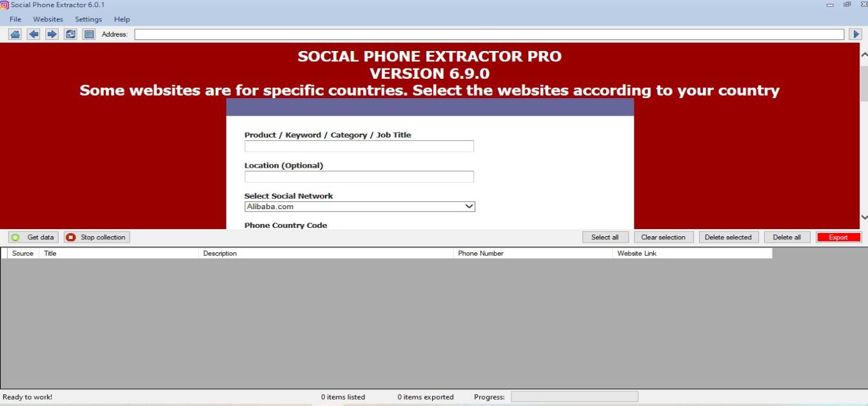Click the vertical scrollbar thumb
Viewport: 868px width, 406px height.
point(864,83)
